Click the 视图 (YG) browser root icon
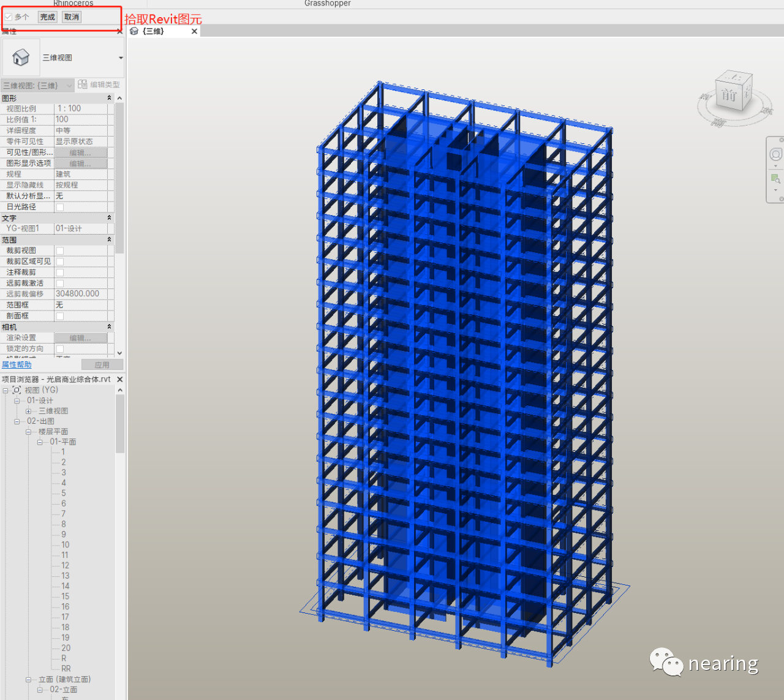Image resolution: width=784 pixels, height=700 pixels. (17, 390)
